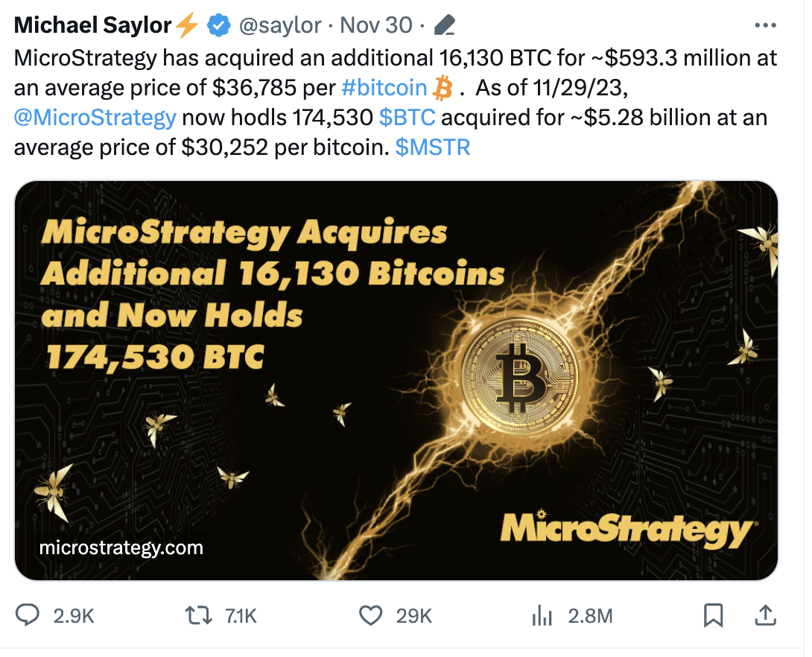Open the three-dot more options menu
The image size is (812, 657).
coord(766,25)
